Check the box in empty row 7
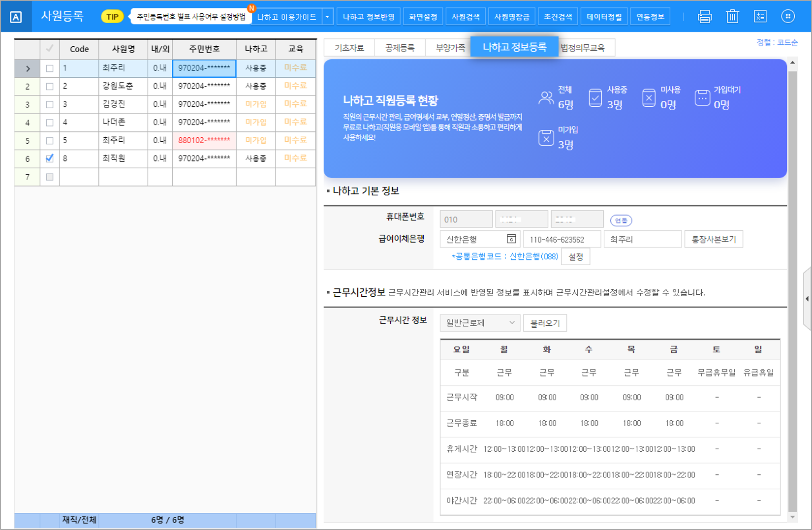Screen dimensions: 812x530 (x=50, y=177)
